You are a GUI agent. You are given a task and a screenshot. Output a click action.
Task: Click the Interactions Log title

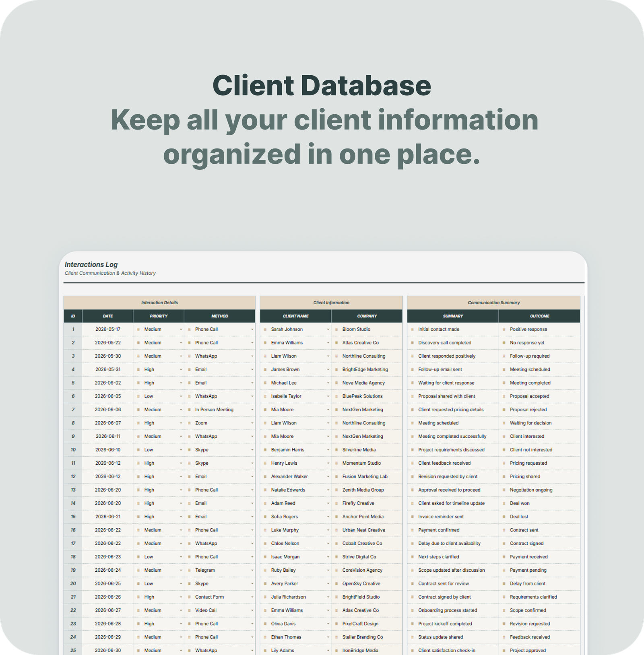point(91,264)
